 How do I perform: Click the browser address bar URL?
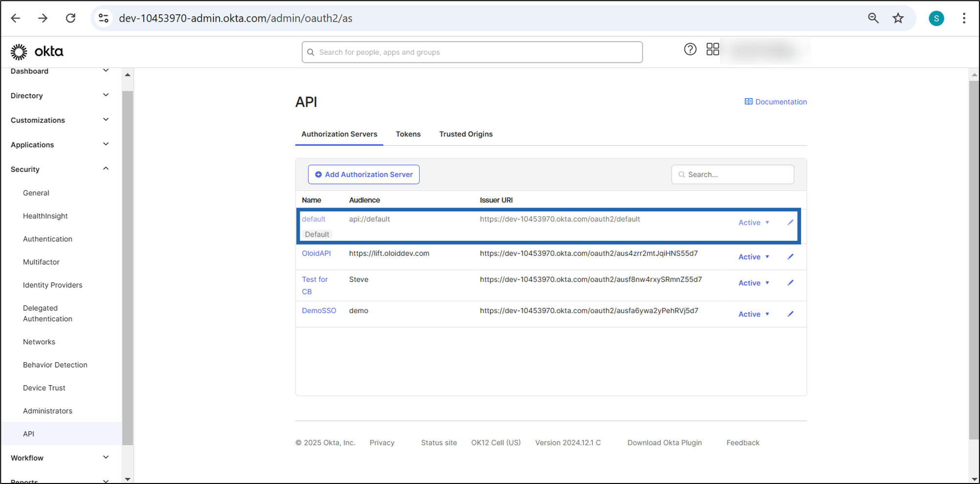pos(236,18)
